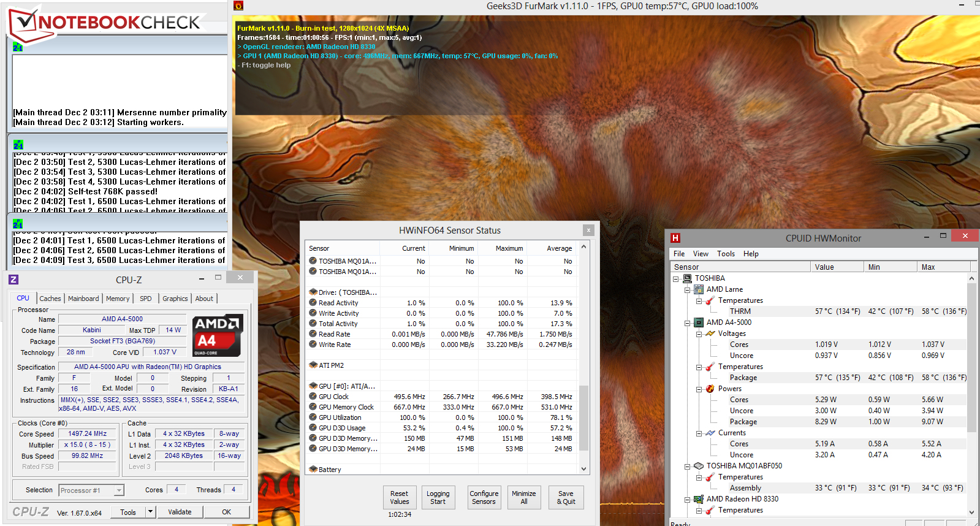Open the Tools menu in HWMonitor
This screenshot has width=980, height=526.
click(726, 254)
